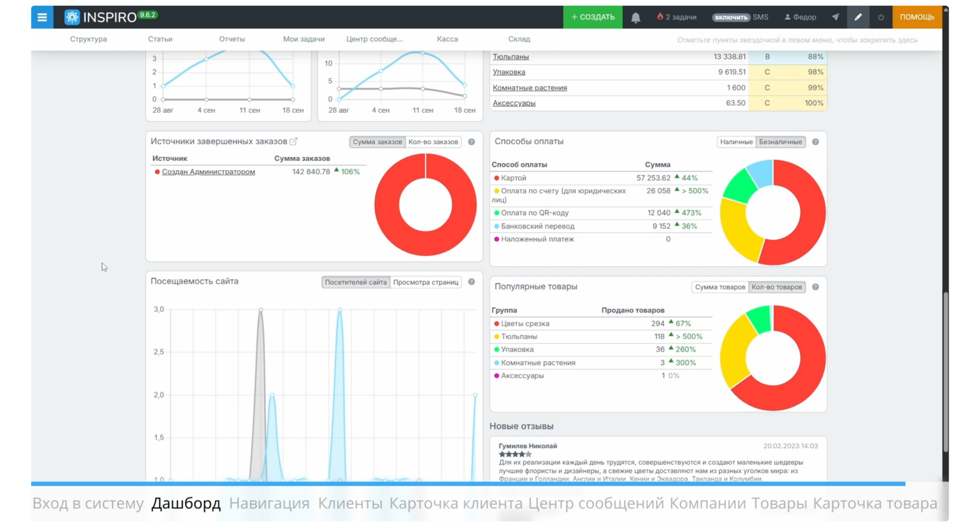Open the paper plane messages icon

click(x=835, y=17)
